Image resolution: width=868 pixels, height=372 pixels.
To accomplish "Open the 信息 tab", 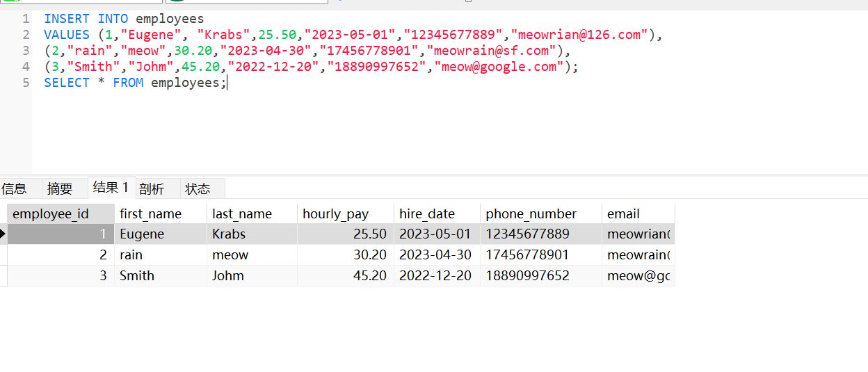I will tap(14, 188).
